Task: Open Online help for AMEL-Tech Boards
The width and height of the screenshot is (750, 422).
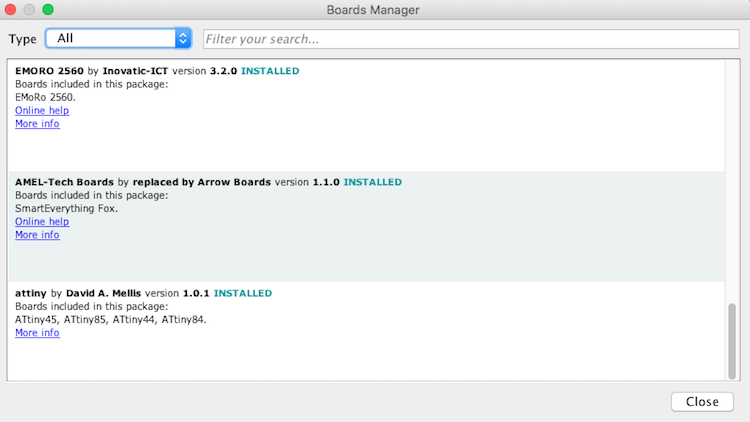Action: coord(42,222)
